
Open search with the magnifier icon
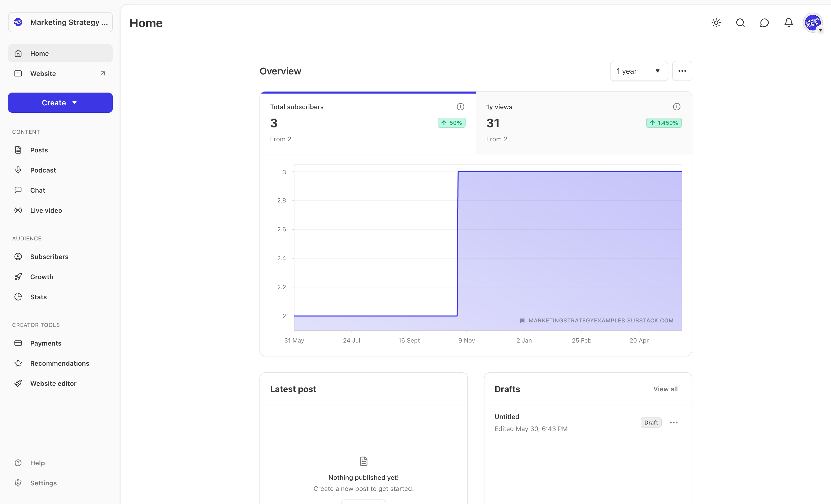pyautogui.click(x=740, y=23)
